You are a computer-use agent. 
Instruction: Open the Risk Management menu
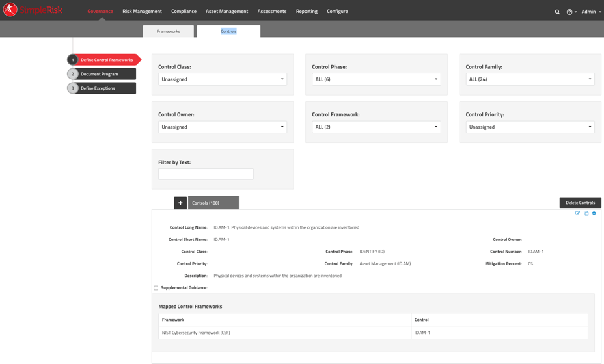tap(142, 11)
